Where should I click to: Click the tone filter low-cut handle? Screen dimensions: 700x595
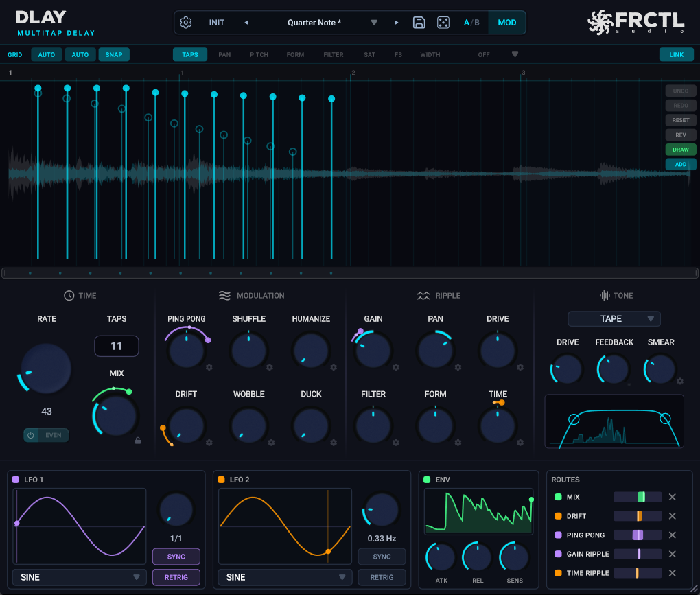tap(574, 419)
